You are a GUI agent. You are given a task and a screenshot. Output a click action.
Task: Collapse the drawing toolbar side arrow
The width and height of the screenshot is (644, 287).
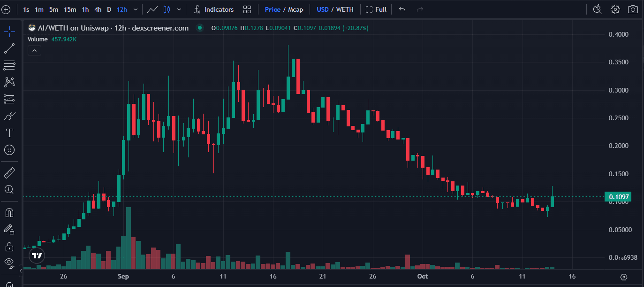tap(21, 271)
